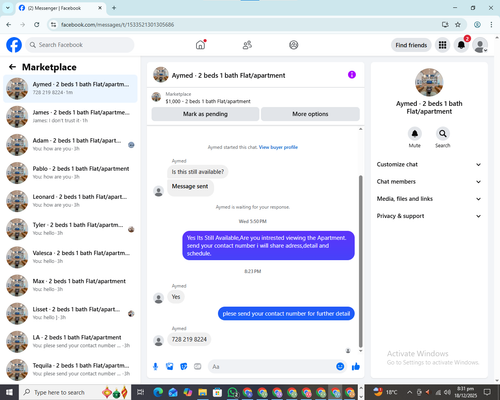The width and height of the screenshot is (500, 400).
Task: Send a thumbs up like
Action: click(356, 367)
